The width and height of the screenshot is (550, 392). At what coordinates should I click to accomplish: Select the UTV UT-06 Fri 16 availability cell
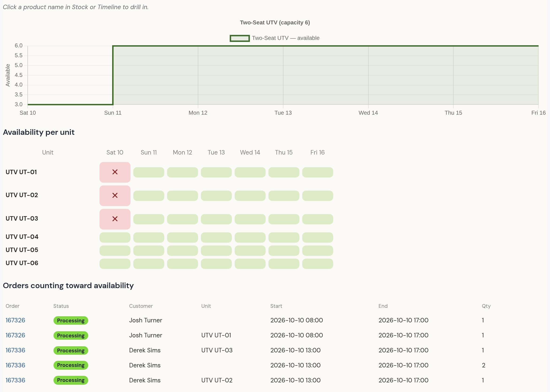point(318,264)
